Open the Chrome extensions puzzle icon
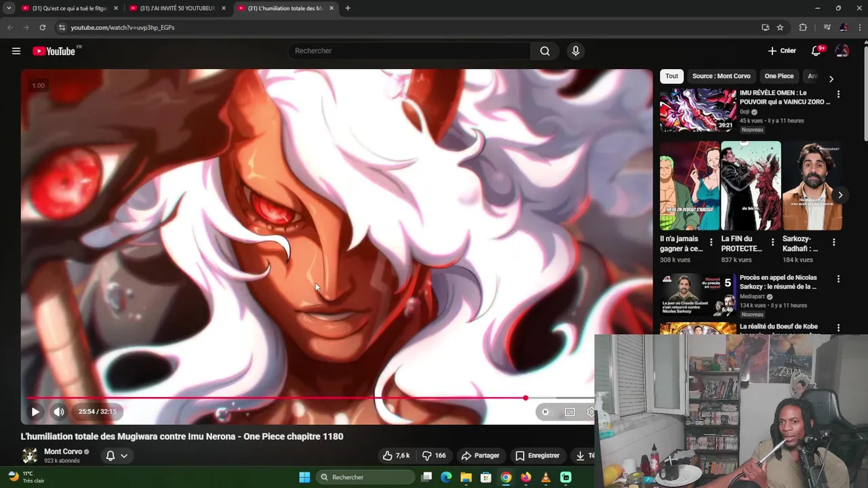Screen dimensions: 868x488 (x=803, y=28)
